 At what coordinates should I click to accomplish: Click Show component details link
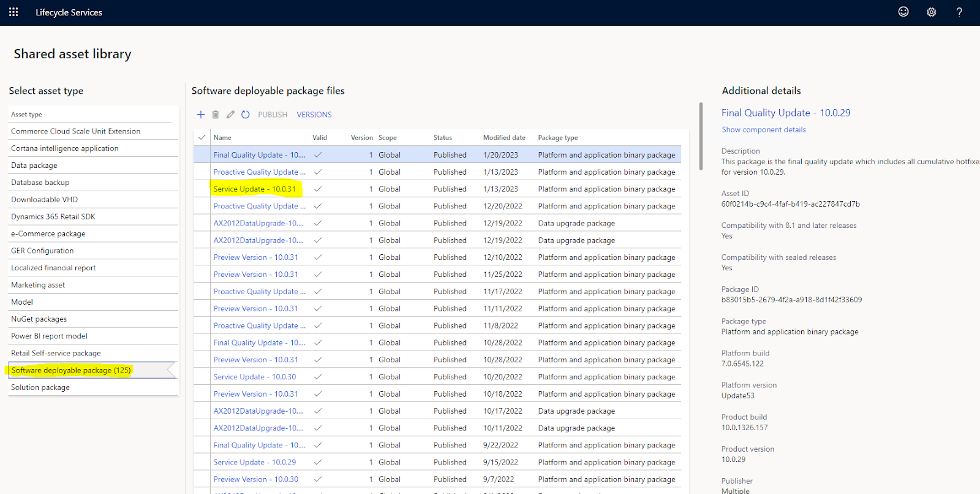(x=764, y=130)
